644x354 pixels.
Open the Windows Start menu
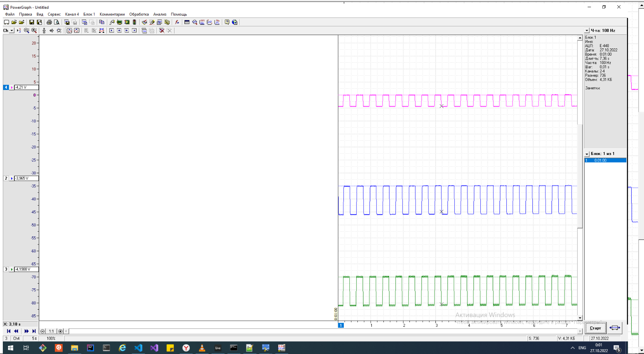pyautogui.click(x=10, y=348)
